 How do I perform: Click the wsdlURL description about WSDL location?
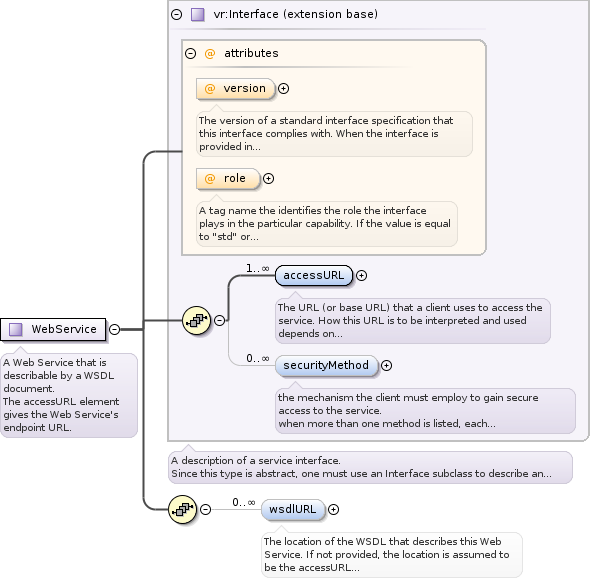(x=392, y=555)
